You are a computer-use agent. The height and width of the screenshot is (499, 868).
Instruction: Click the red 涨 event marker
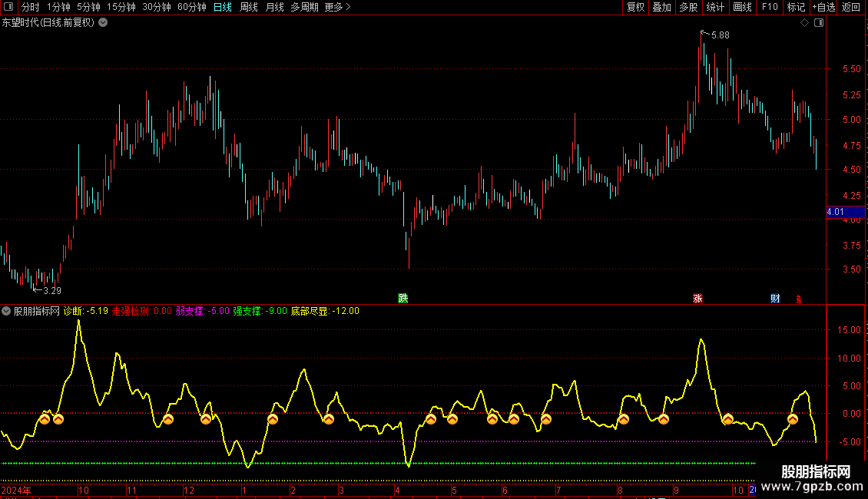click(697, 298)
